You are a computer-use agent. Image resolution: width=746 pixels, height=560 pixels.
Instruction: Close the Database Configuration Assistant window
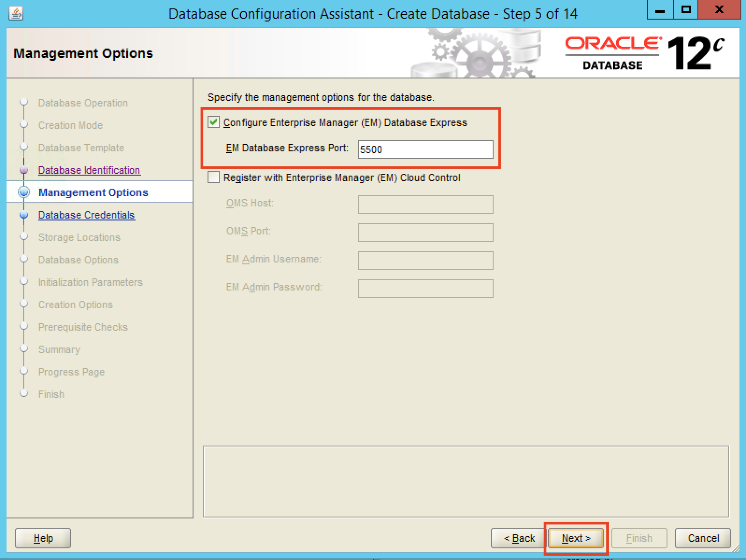pos(719,10)
